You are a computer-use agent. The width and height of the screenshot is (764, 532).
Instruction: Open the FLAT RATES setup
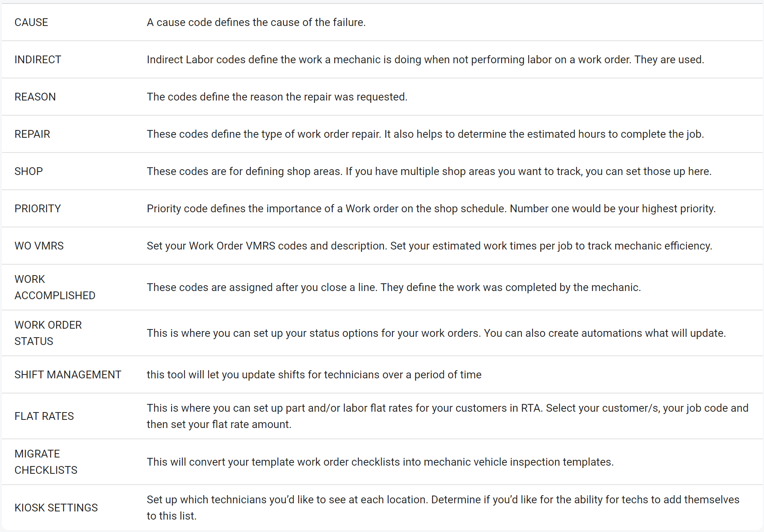(44, 416)
